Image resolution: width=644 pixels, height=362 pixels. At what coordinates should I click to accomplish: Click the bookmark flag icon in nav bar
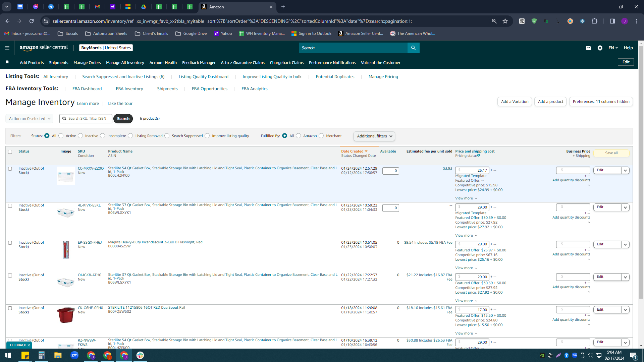(x=7, y=62)
